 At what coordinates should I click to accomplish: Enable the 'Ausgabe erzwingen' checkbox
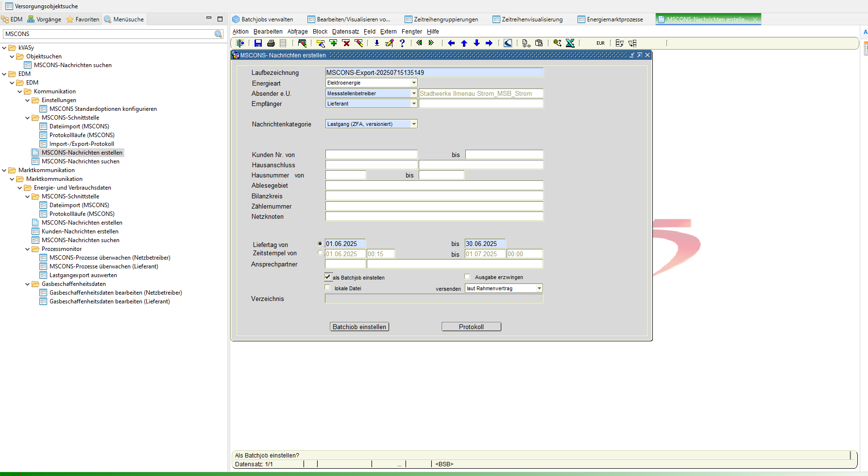click(x=467, y=277)
